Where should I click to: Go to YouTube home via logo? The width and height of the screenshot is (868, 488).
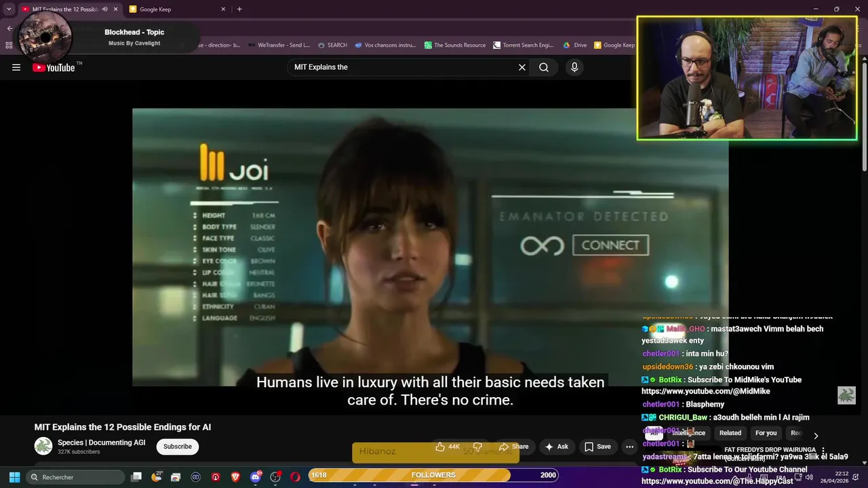tap(54, 67)
